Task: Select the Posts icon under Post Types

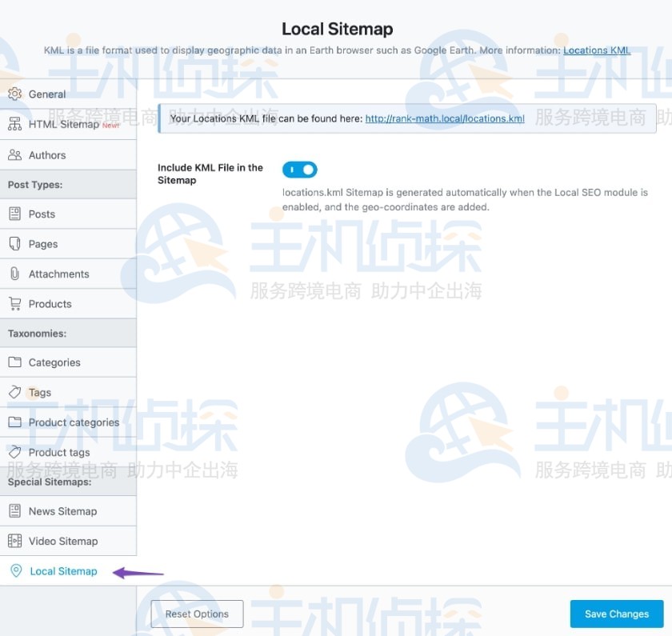Action: coord(17,214)
